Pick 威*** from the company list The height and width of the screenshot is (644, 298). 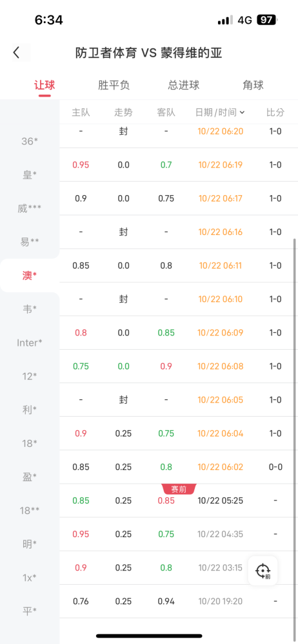tap(30, 209)
